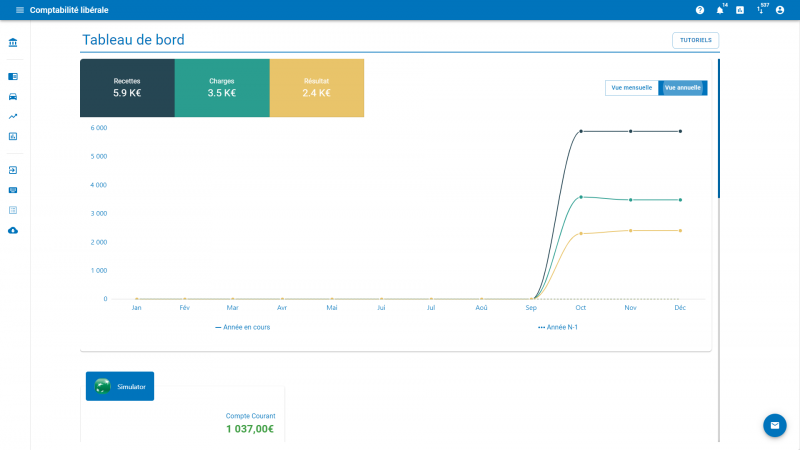800x450 pixels.
Task: Open the car vehicle section icon
Action: 13,96
